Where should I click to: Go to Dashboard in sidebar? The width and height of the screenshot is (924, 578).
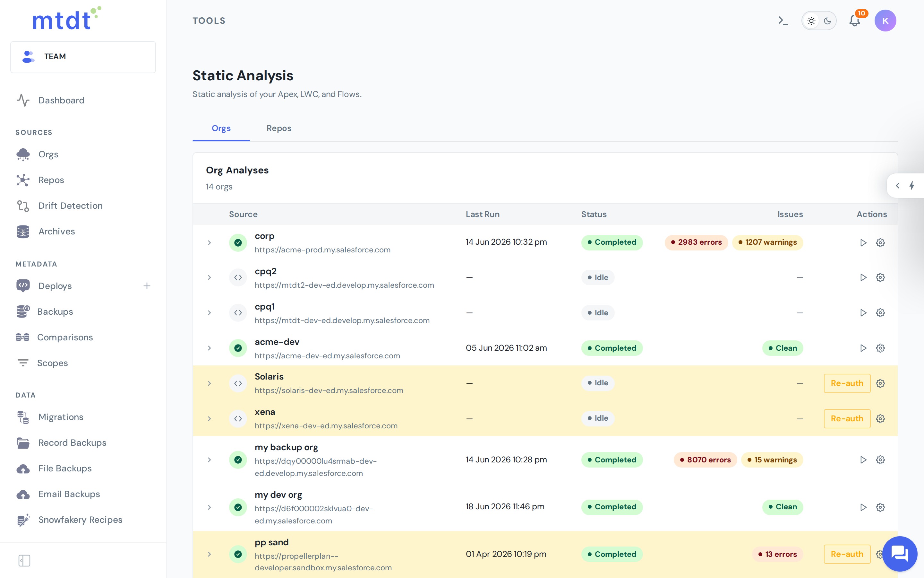[61, 100]
